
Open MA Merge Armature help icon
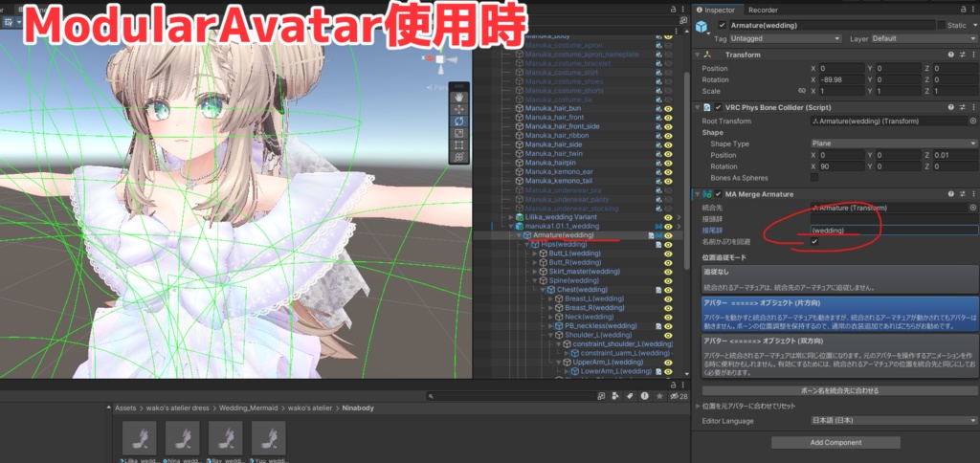click(x=950, y=194)
